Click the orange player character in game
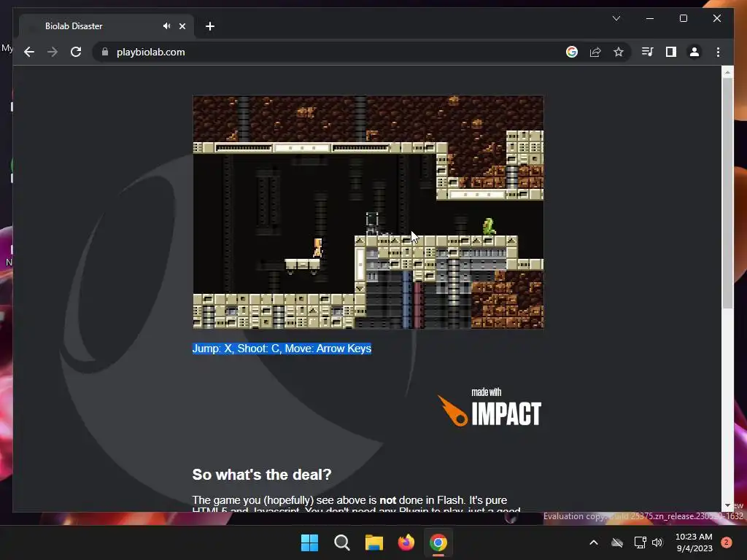 tap(318, 248)
